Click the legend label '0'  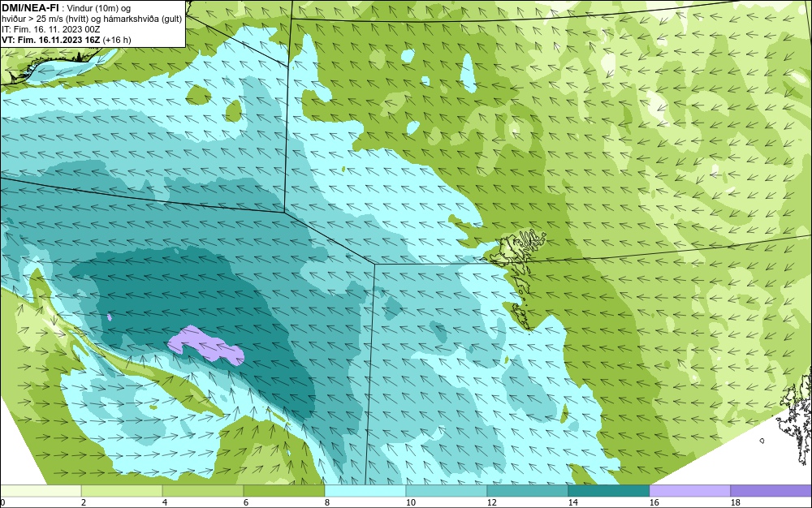click(x=2, y=502)
